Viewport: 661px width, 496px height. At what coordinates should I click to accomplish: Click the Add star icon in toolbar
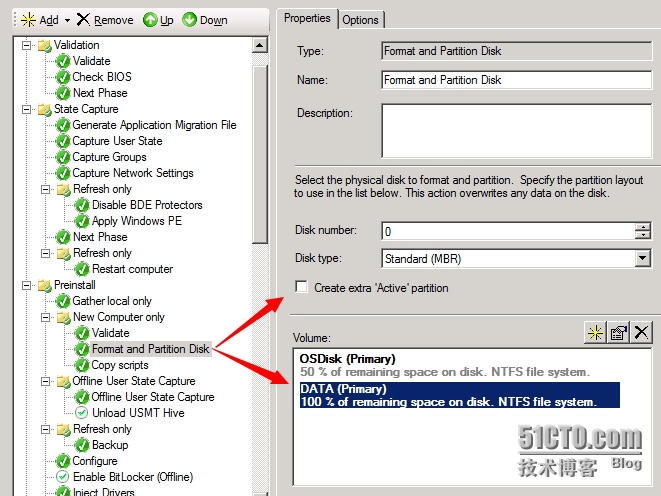(x=28, y=20)
